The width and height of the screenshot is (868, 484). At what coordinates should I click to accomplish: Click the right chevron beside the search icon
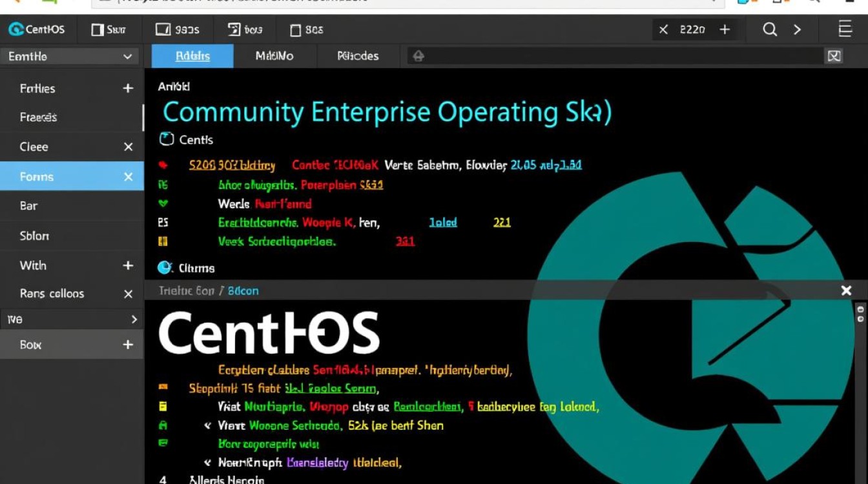(798, 30)
